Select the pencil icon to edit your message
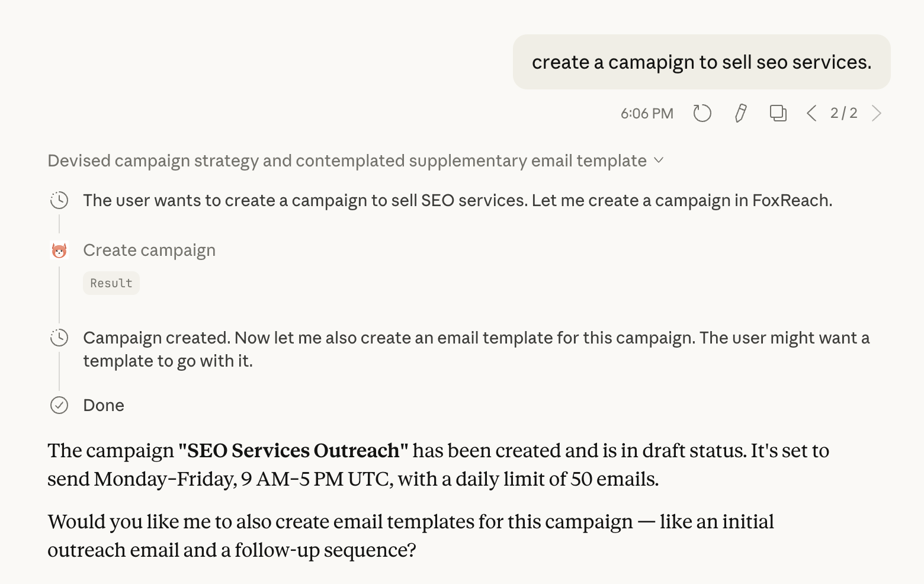The image size is (924, 584). pyautogui.click(x=740, y=113)
